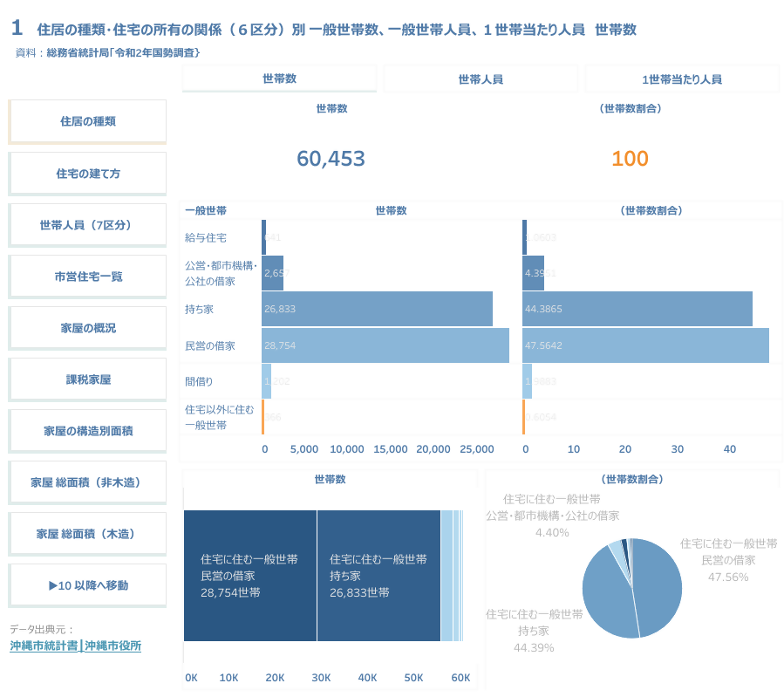Open the 沖縄市役所 link
The height and width of the screenshot is (697, 784).
pyautogui.click(x=112, y=646)
